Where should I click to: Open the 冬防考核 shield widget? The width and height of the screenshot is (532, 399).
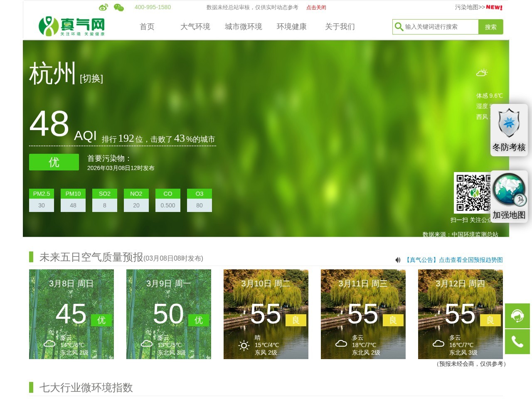tap(509, 130)
